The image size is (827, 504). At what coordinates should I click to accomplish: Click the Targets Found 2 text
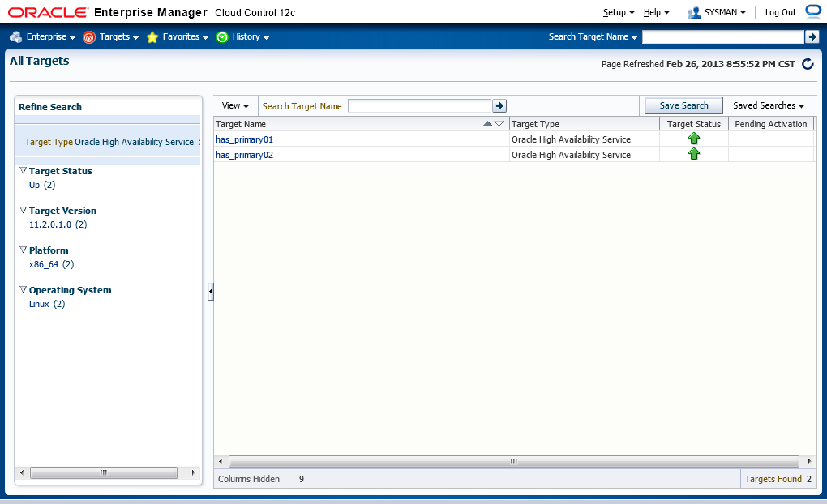click(x=778, y=479)
